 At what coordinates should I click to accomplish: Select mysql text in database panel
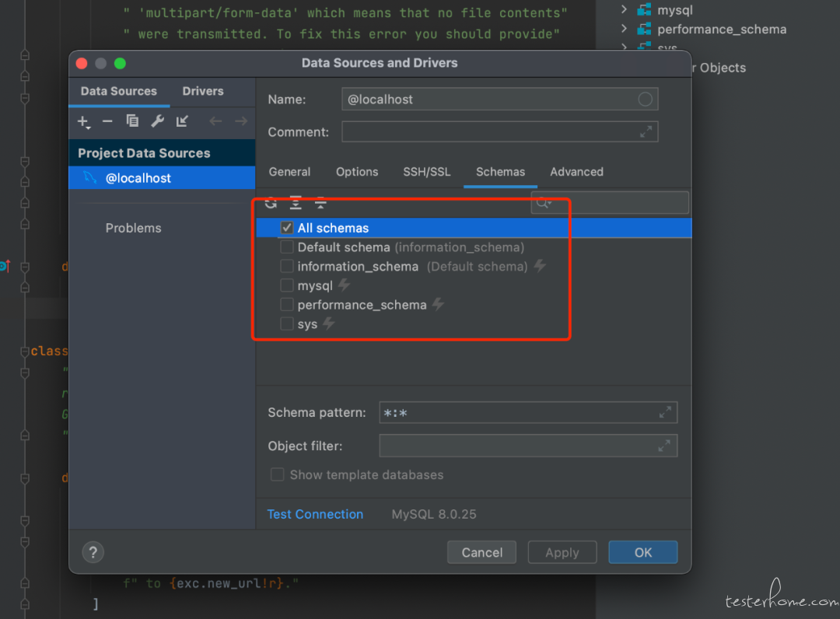(x=675, y=10)
